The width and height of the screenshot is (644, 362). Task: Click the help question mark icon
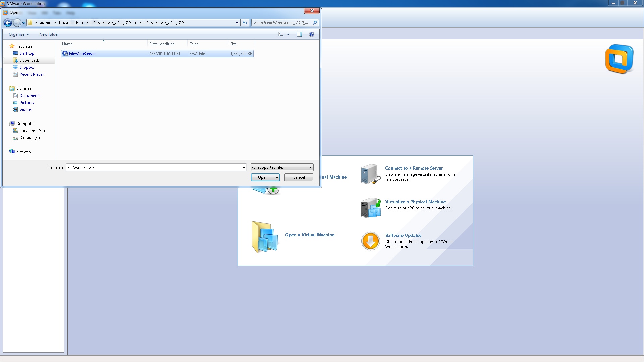click(312, 34)
